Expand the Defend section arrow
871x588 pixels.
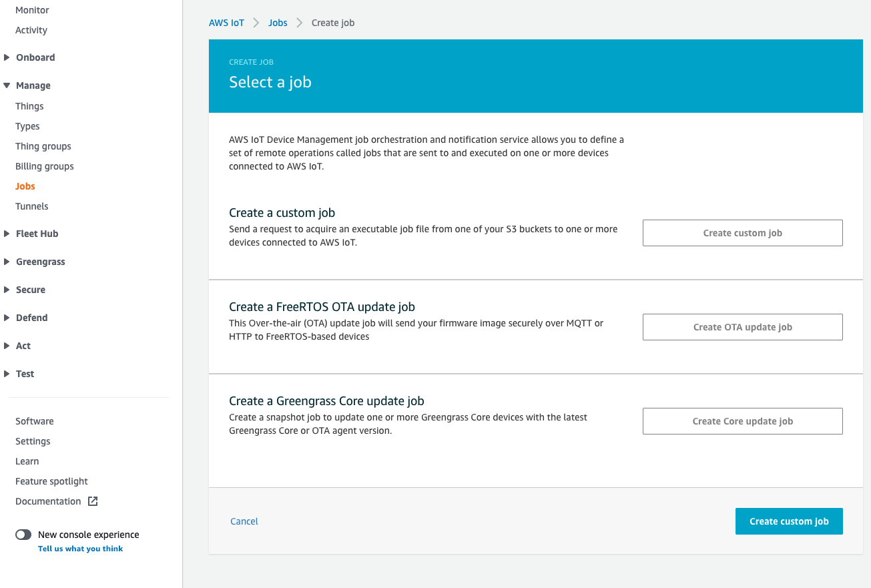(x=7, y=318)
